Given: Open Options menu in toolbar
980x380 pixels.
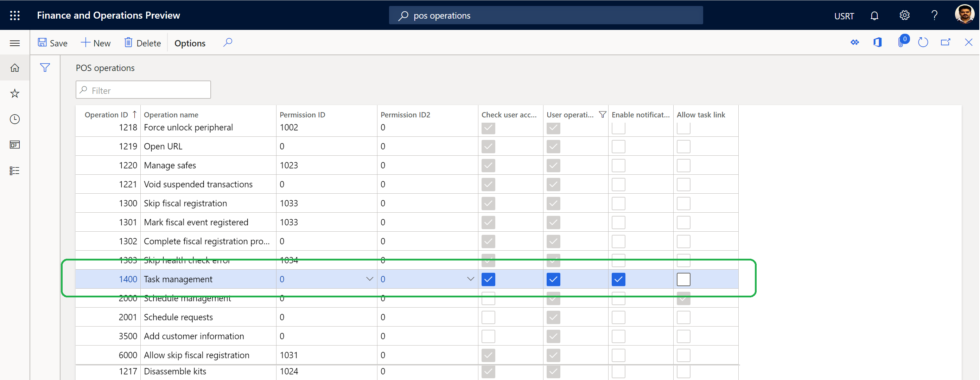Looking at the screenshot, I should 190,43.
